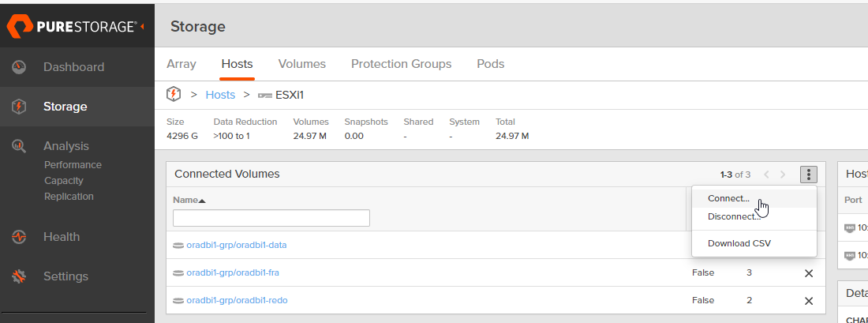Switch to the Hosts tab

[237, 64]
